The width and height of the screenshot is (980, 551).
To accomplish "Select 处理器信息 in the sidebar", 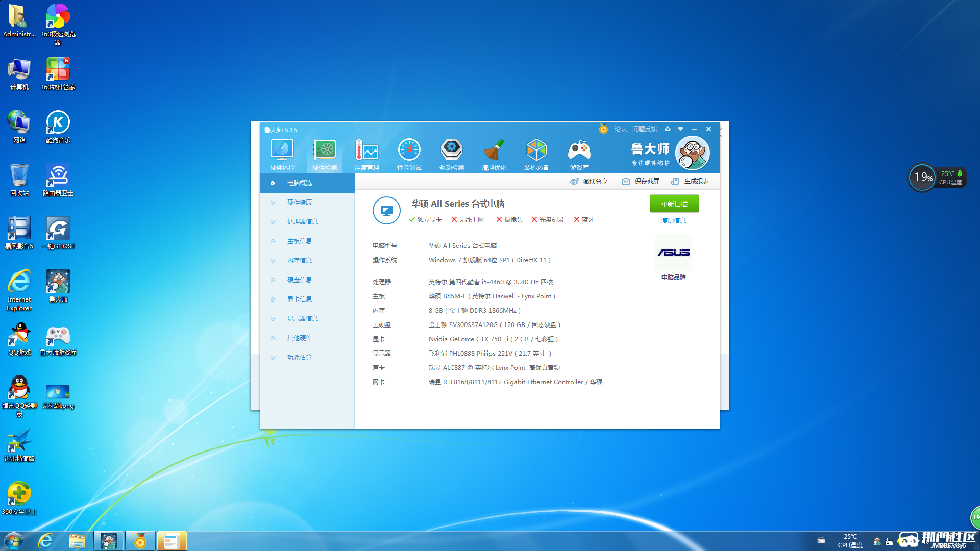I will [x=302, y=222].
